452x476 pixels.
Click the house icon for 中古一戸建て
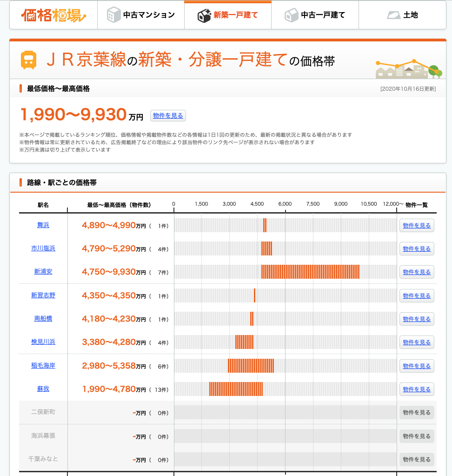[x=291, y=15]
